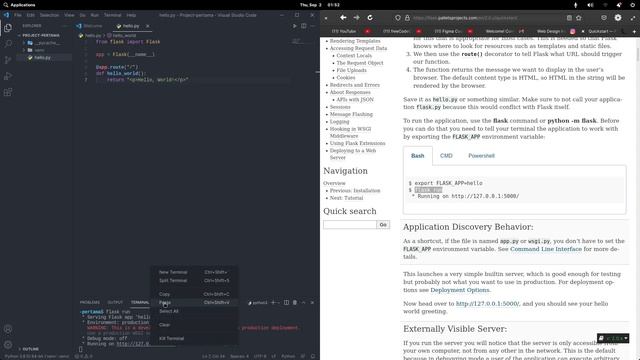
Task: Open the Command Line Interface link
Action: 546,249
